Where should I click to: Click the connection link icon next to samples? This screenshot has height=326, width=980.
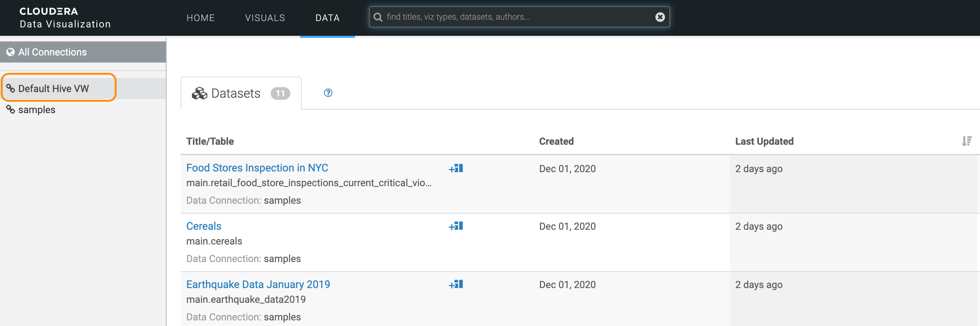(x=11, y=110)
